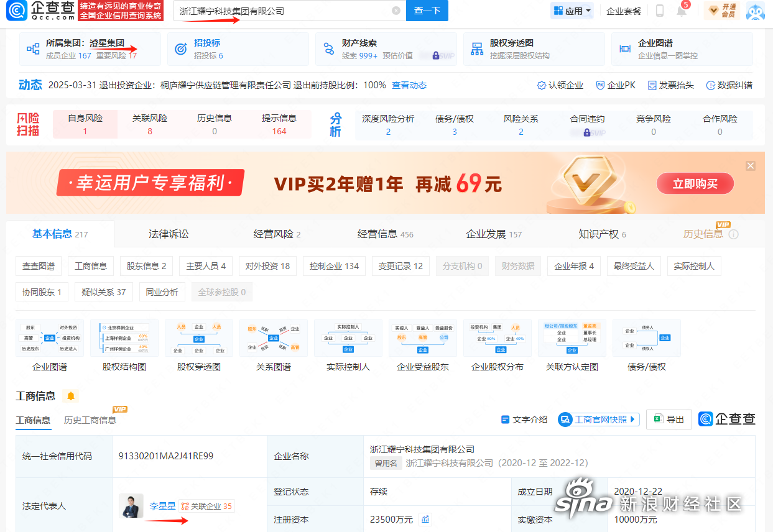Open 深度风险分析 item
773x532 pixels.
pyautogui.click(x=388, y=124)
